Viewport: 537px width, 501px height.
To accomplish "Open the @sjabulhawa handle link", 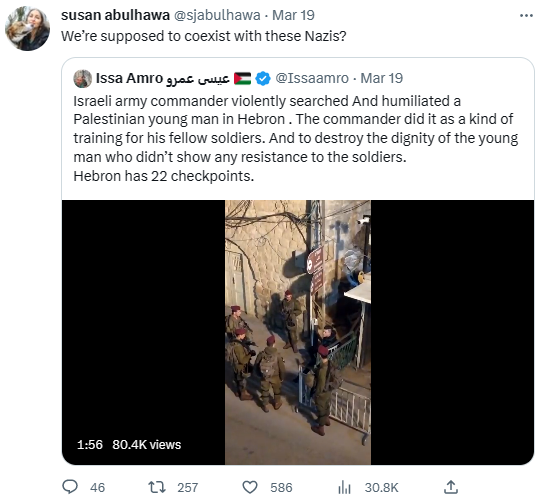I will pyautogui.click(x=217, y=15).
